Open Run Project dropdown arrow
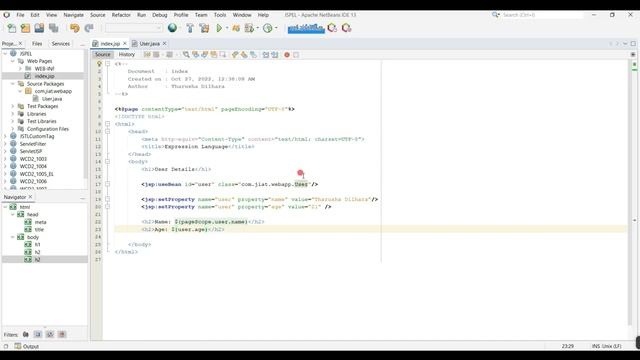Image resolution: width=640 pixels, height=360 pixels. tap(227, 28)
